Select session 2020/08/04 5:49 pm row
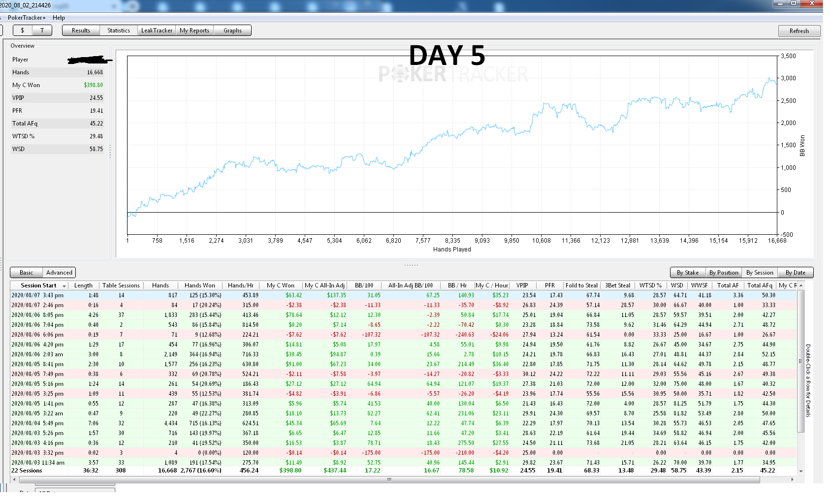 point(403,423)
